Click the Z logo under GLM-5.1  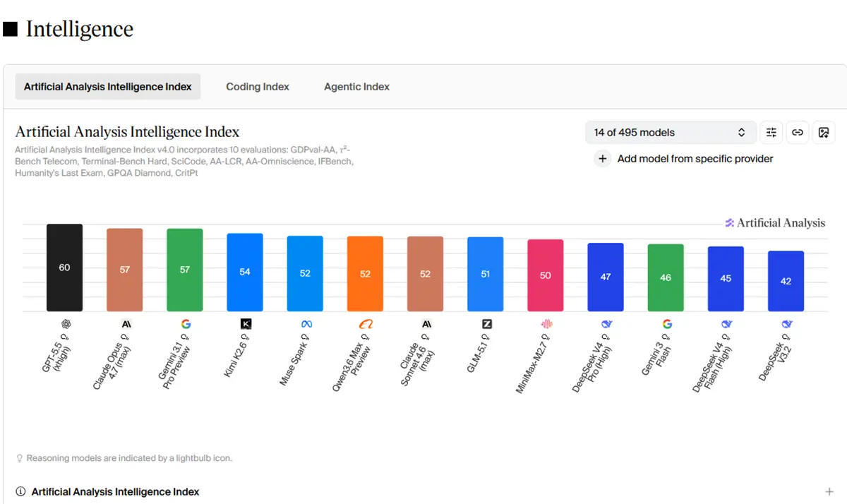pyautogui.click(x=486, y=324)
